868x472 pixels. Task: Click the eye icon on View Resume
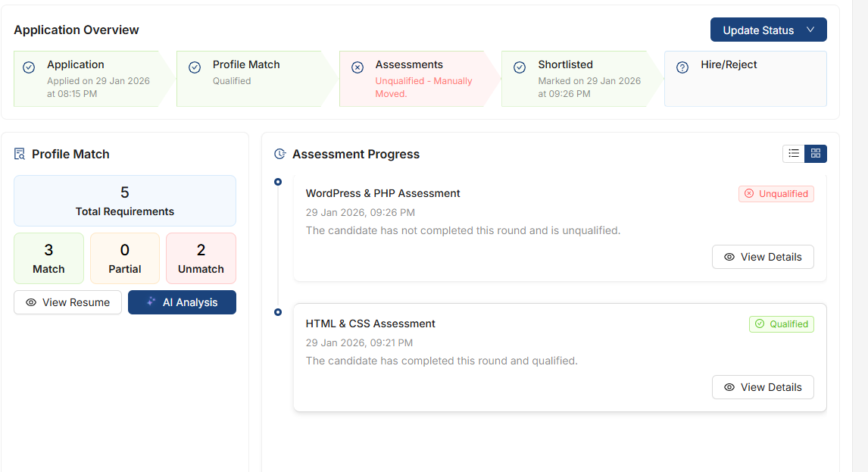click(31, 302)
